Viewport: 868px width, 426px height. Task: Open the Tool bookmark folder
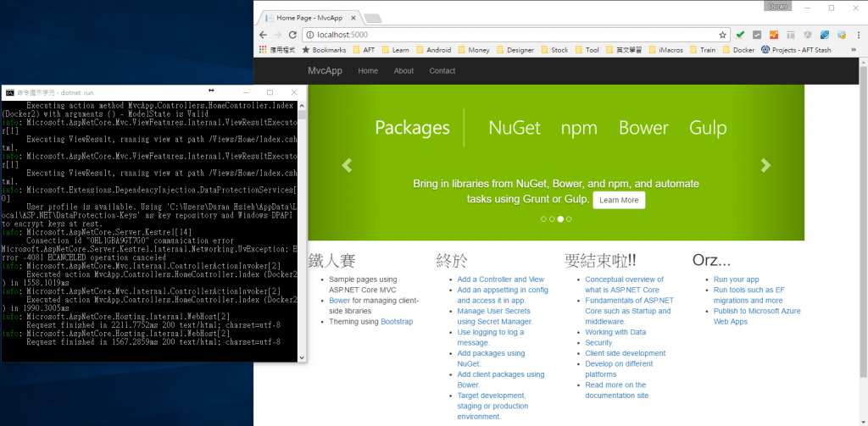pos(587,50)
